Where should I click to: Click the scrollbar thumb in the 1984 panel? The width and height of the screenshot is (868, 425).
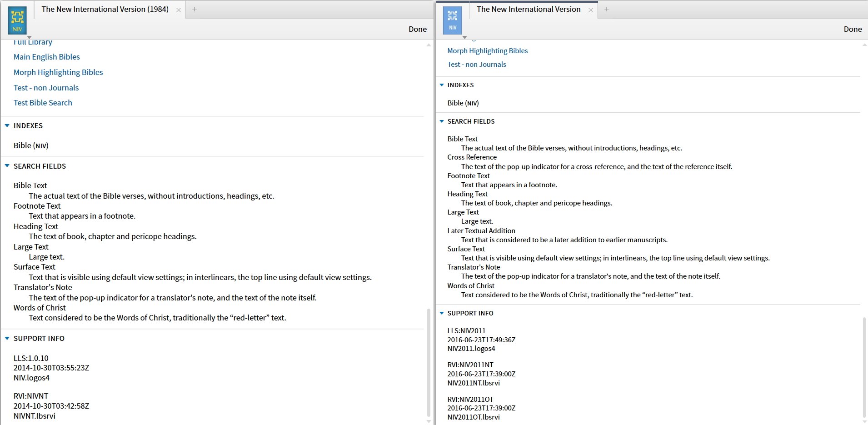[x=429, y=363]
